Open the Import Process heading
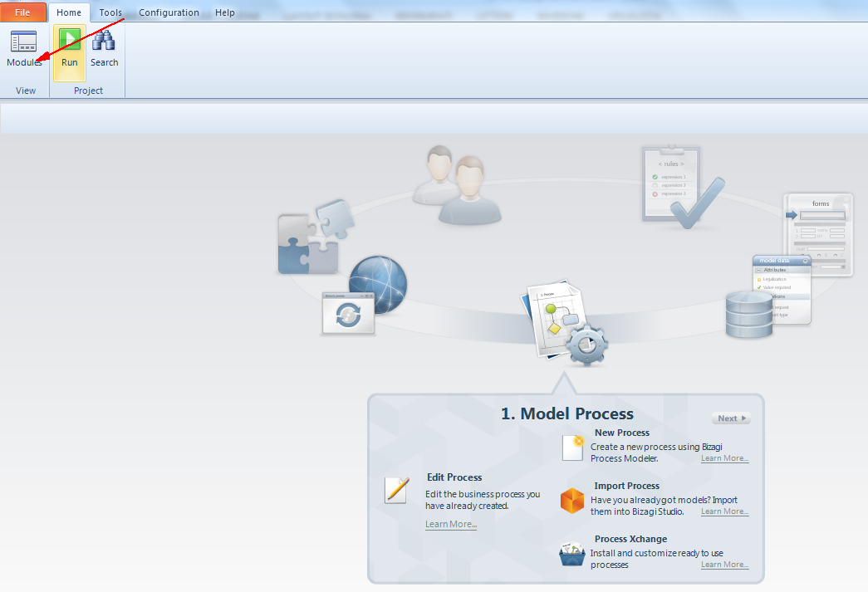The height and width of the screenshot is (592, 868). tap(626, 486)
